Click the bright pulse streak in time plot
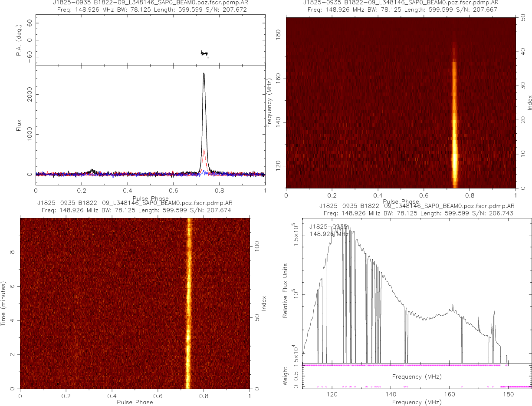This screenshot has height=406, width=532. point(189,304)
